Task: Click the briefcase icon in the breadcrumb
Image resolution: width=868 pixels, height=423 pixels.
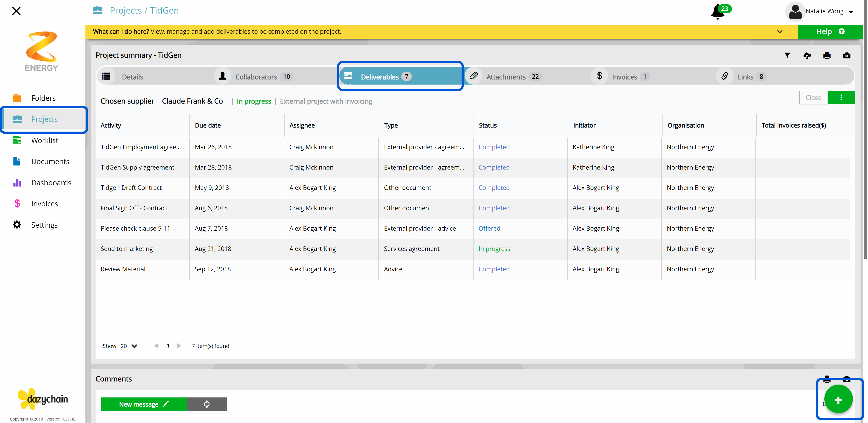Action: (x=98, y=10)
